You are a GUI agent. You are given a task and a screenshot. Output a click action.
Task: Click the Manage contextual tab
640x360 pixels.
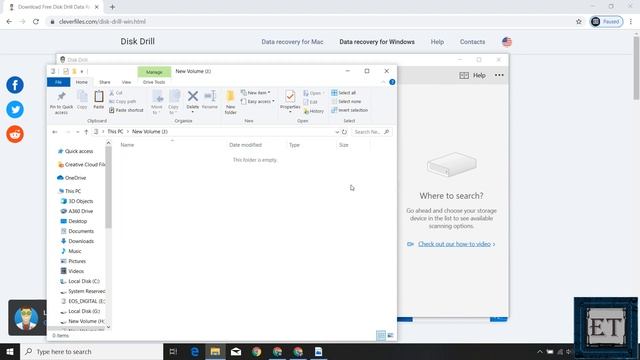point(154,72)
